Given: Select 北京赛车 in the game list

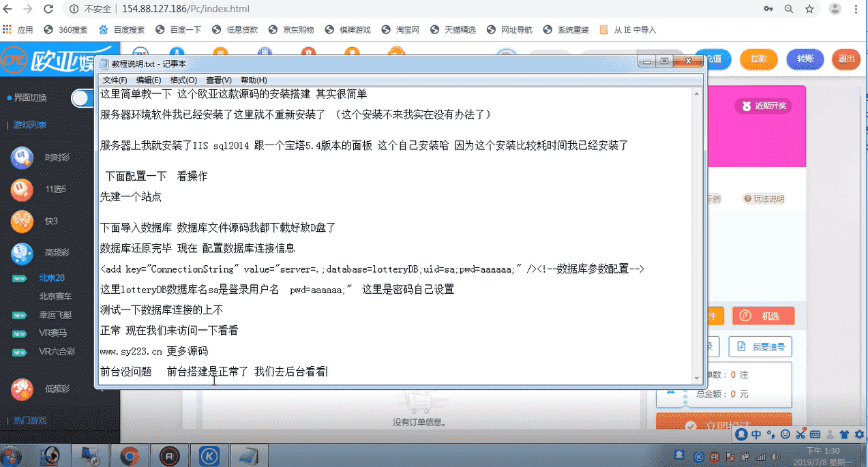Looking at the screenshot, I should (x=55, y=297).
